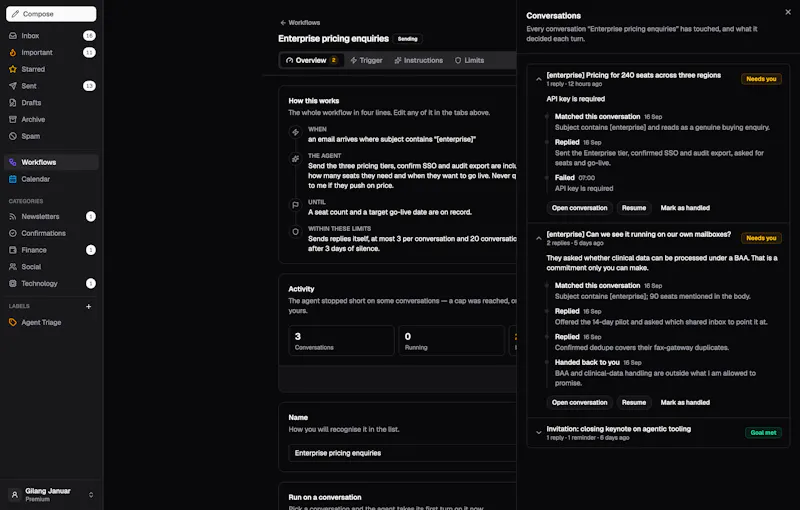This screenshot has height=510, width=800.
Task: Click the Finance category icon
Action: (x=13, y=250)
